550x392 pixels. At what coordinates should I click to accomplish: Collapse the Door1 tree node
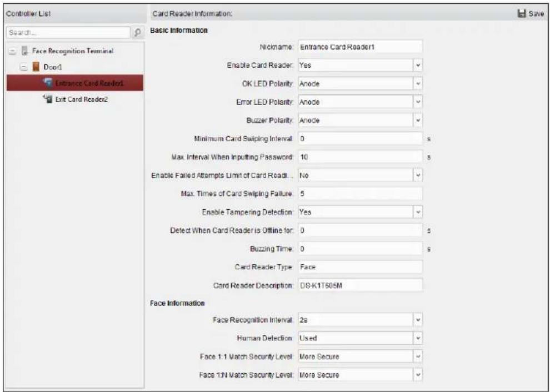tap(24, 67)
